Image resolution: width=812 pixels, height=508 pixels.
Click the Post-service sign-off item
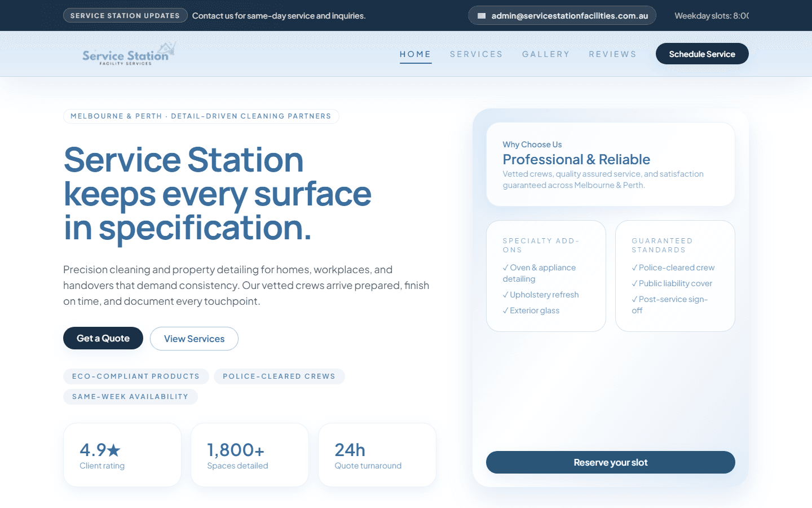coord(670,305)
